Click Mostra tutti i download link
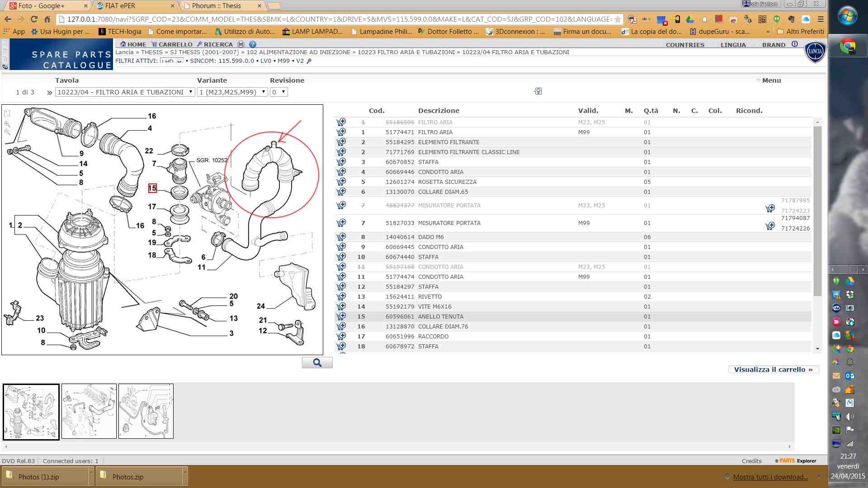 click(x=770, y=477)
